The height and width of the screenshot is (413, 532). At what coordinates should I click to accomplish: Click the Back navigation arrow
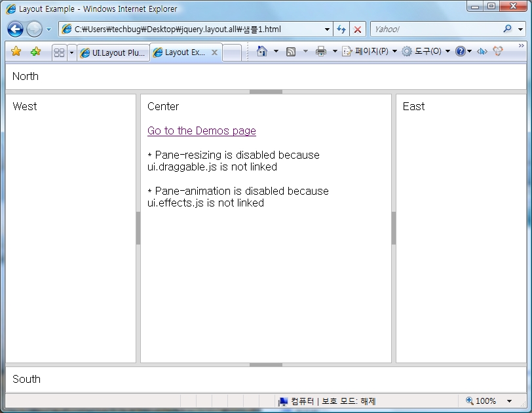click(15, 29)
